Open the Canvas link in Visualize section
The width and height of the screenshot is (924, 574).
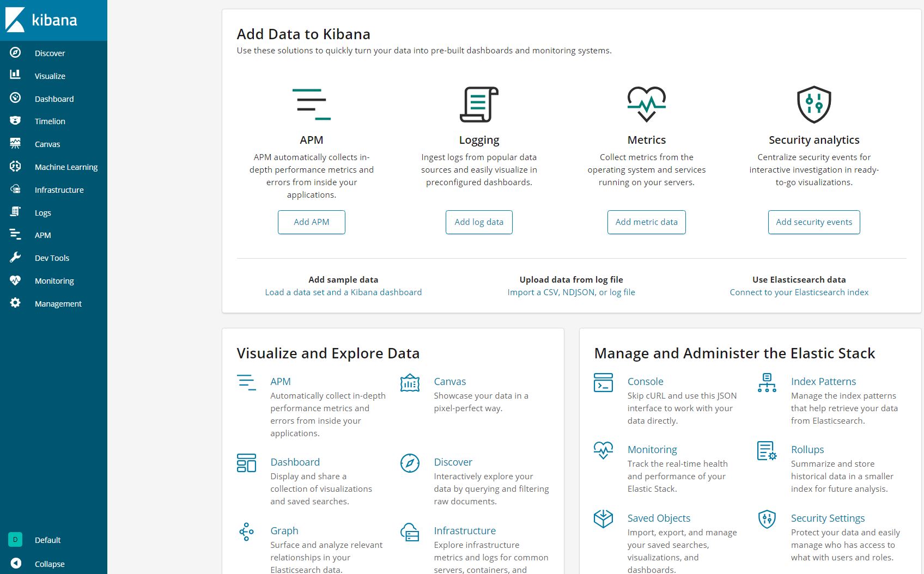450,381
